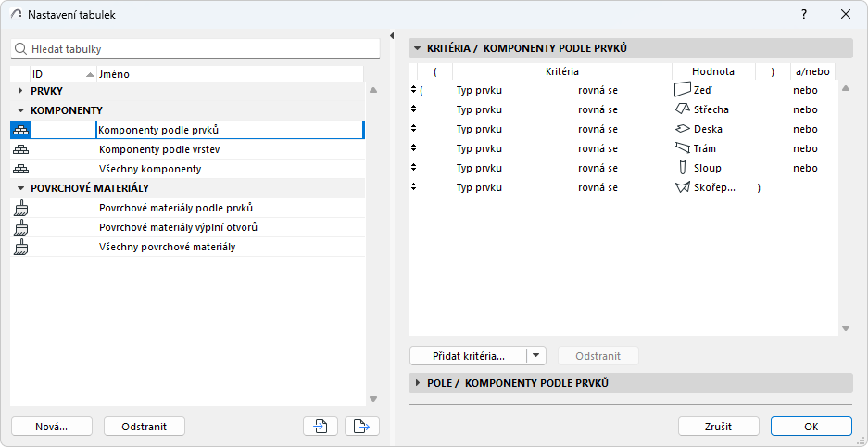Click the Hledat tabulky search field
The image size is (868, 447).
click(199, 48)
